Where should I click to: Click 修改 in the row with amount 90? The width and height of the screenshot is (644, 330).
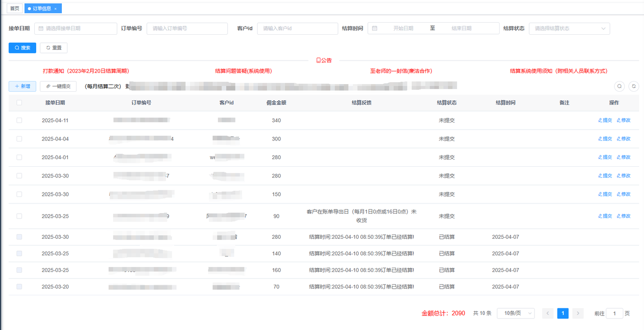click(623, 216)
